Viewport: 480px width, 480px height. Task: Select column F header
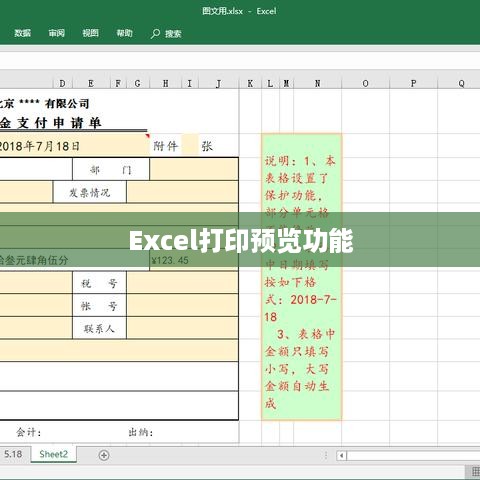[x=118, y=83]
